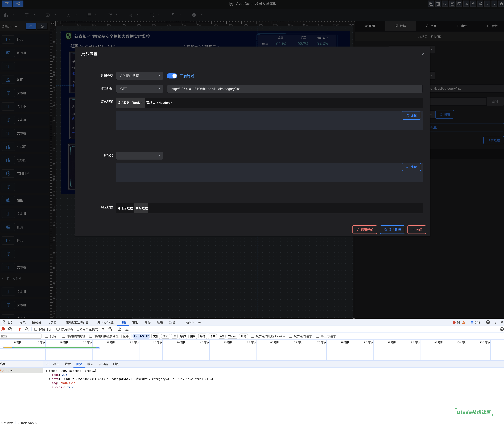504x424 pixels.
Task: Click the interface URL input field
Action: 295,89
